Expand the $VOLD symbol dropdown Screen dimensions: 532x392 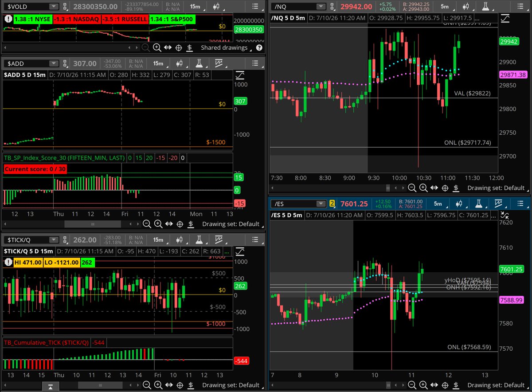coord(54,7)
